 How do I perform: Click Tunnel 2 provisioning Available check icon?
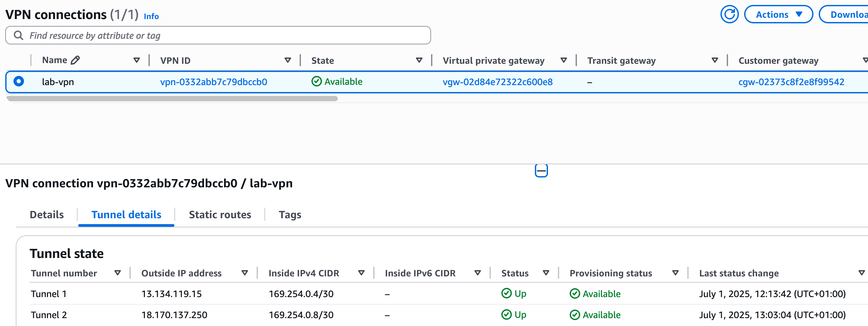click(575, 315)
